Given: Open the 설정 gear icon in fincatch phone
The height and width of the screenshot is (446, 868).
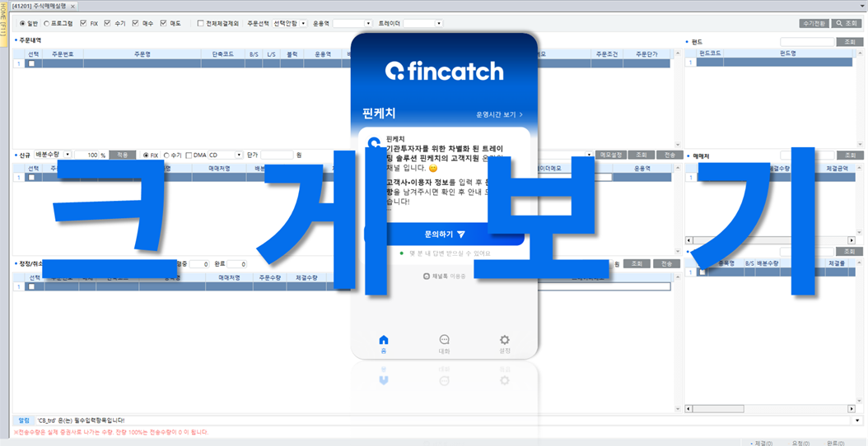Looking at the screenshot, I should point(504,340).
